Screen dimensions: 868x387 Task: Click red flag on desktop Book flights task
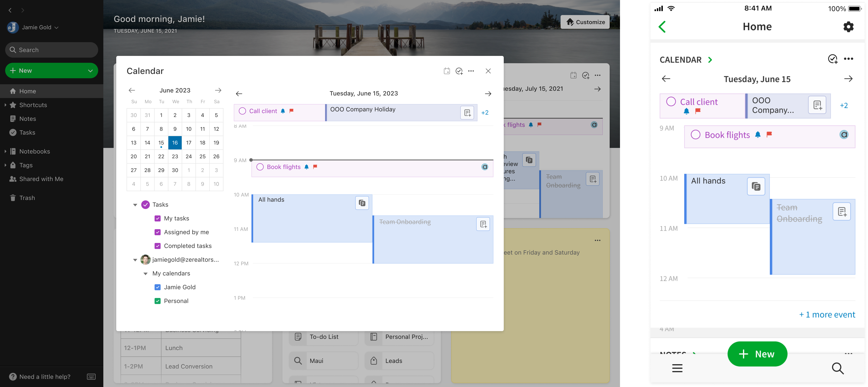pyautogui.click(x=315, y=167)
